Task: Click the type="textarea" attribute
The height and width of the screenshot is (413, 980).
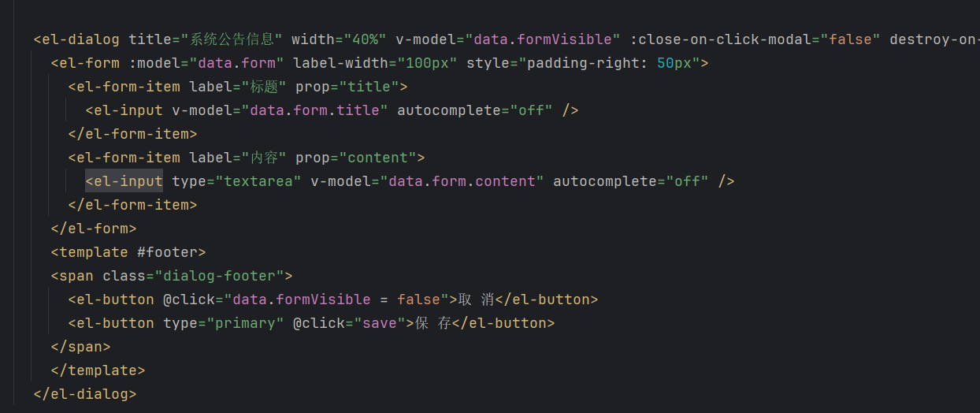Action: [237, 181]
